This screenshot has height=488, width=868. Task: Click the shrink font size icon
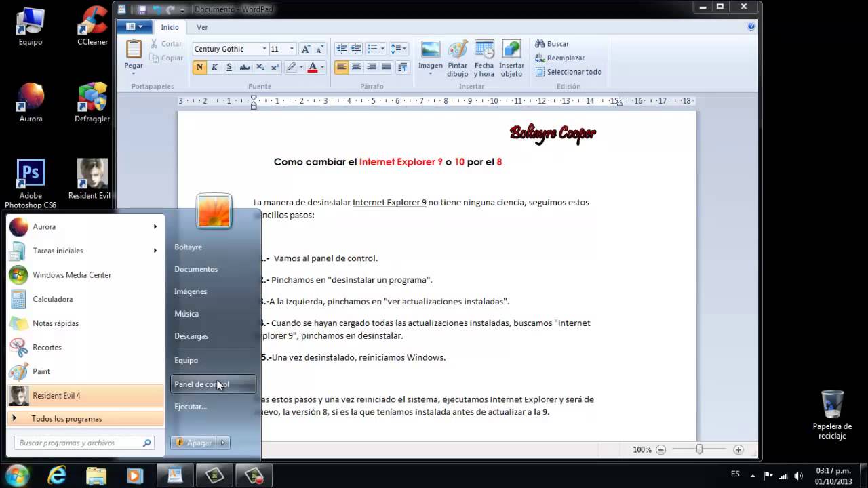pyautogui.click(x=319, y=49)
